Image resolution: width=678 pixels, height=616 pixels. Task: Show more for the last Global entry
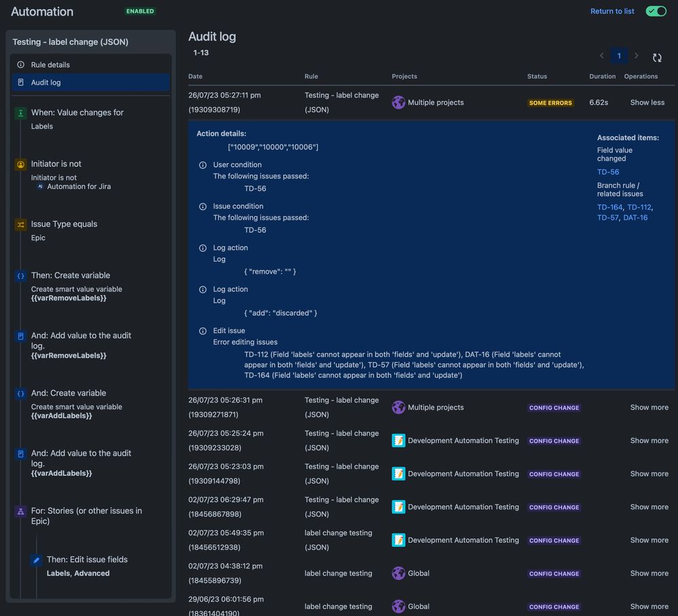pos(649,607)
